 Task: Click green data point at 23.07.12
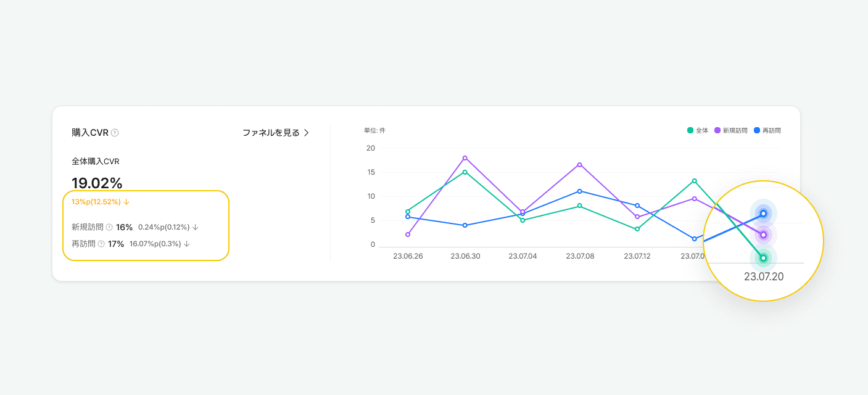coord(637,229)
